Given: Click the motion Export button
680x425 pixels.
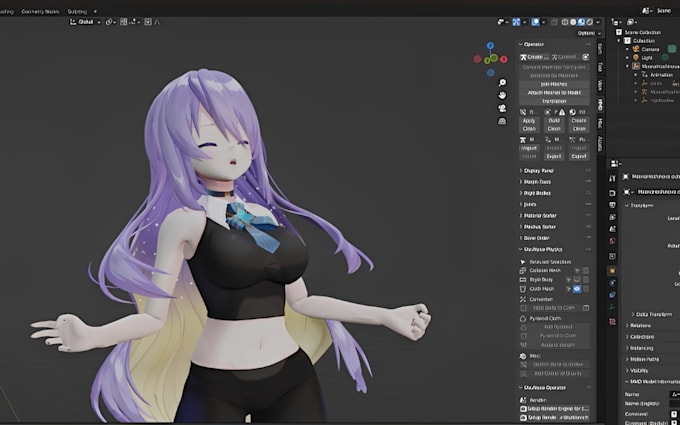Looking at the screenshot, I should pyautogui.click(x=554, y=156).
